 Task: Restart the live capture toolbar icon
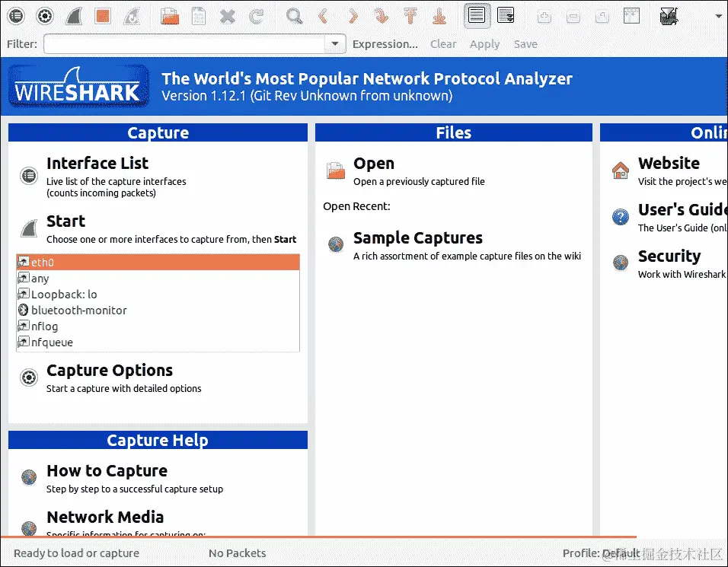point(132,16)
